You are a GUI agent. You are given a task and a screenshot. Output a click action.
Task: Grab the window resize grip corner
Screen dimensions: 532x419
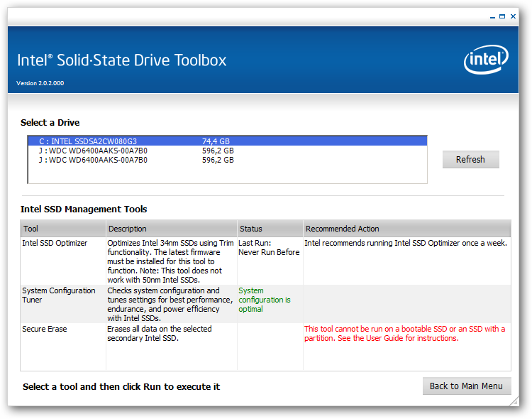[514, 401]
